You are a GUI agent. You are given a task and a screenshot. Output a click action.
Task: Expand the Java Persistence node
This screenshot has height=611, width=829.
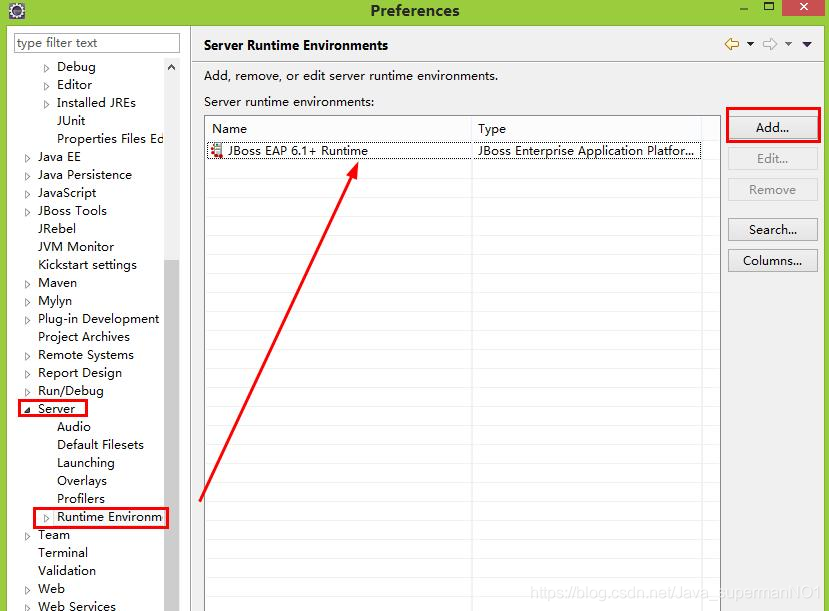[27, 175]
